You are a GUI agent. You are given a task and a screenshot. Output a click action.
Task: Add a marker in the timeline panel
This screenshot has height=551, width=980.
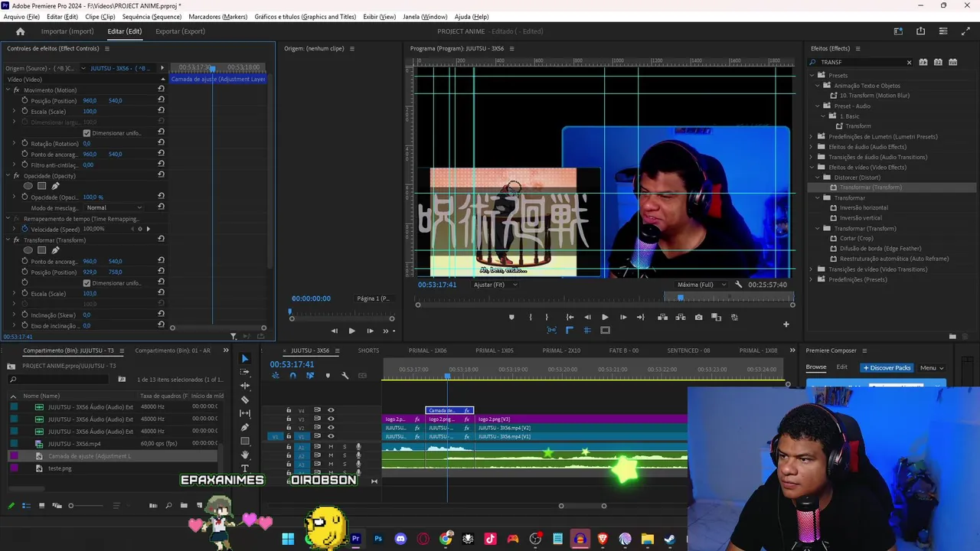[328, 376]
